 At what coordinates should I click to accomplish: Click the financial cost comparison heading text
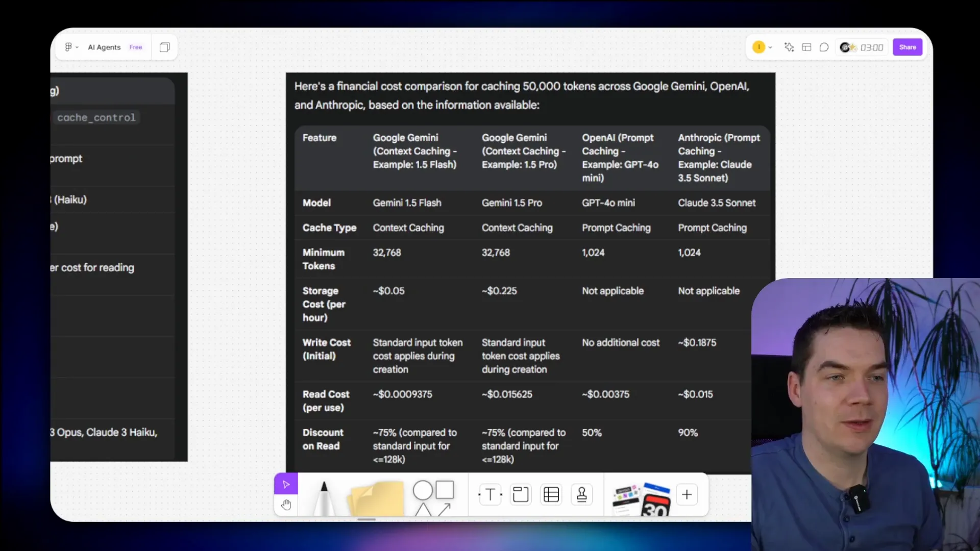(x=522, y=95)
